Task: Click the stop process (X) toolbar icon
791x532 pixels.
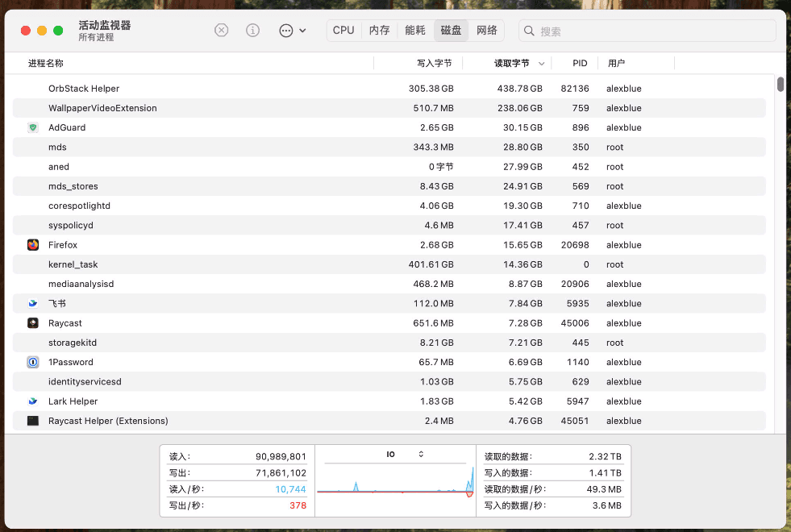Action: pos(222,31)
